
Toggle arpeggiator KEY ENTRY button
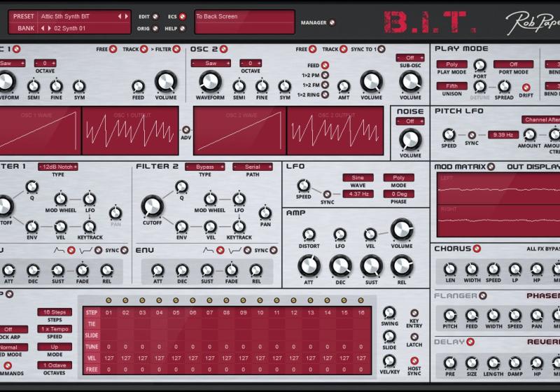[x=414, y=313]
